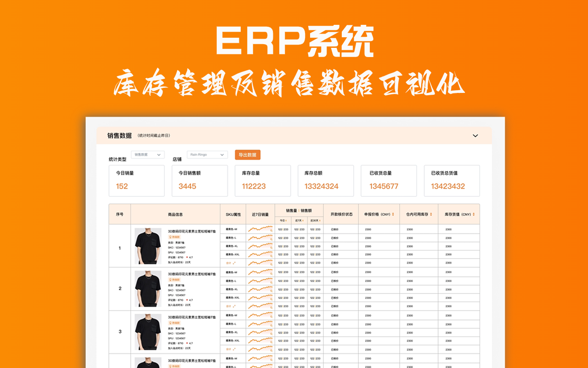Click the sort icon on 申报价格（CNY）column

point(393,214)
